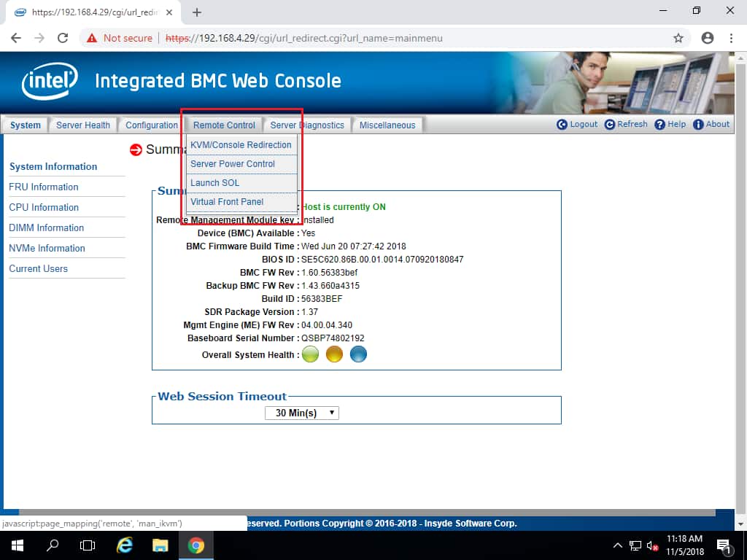
Task: Go back with the browser back arrow
Action: tap(16, 38)
